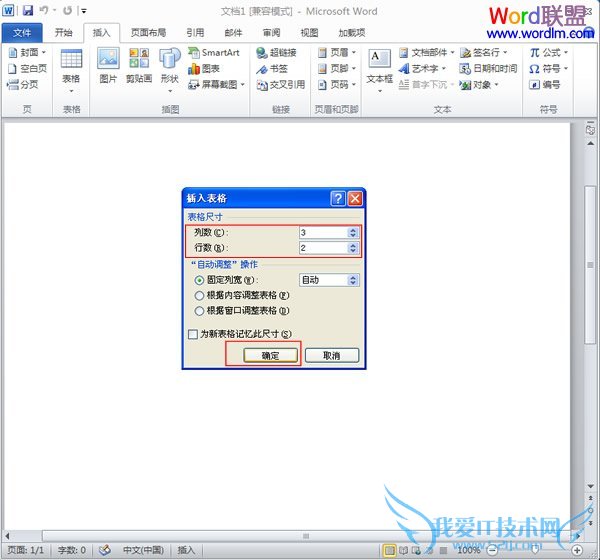Insert a 图表 chart

(x=204, y=69)
